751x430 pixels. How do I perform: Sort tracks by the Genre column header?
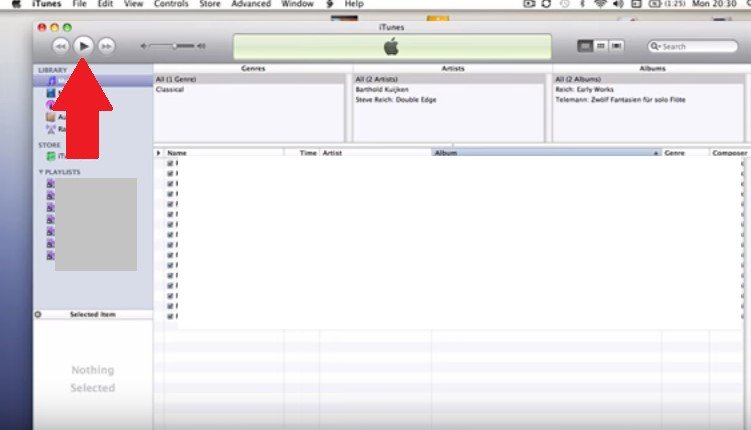point(685,153)
